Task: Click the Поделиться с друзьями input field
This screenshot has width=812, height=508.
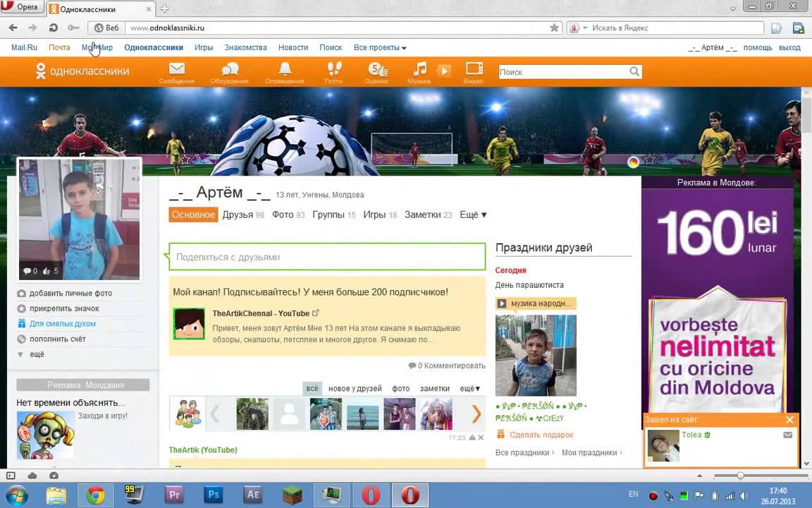Action: point(327,257)
